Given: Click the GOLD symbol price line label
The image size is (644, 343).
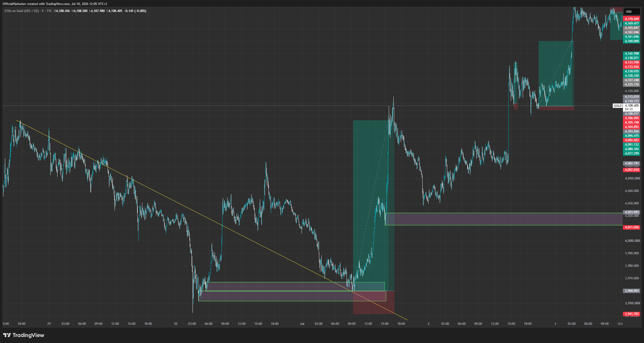Looking at the screenshot, I should click(618, 106).
